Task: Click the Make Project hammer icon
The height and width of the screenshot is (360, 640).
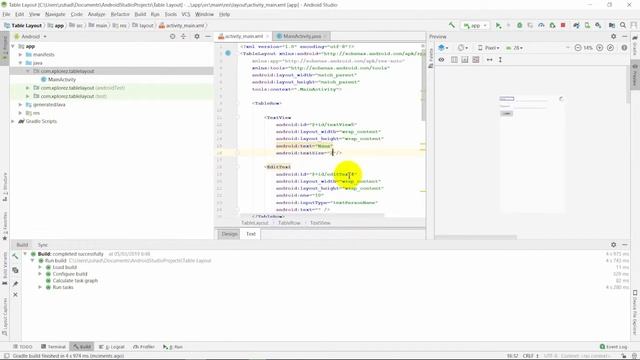Action: click(x=452, y=25)
